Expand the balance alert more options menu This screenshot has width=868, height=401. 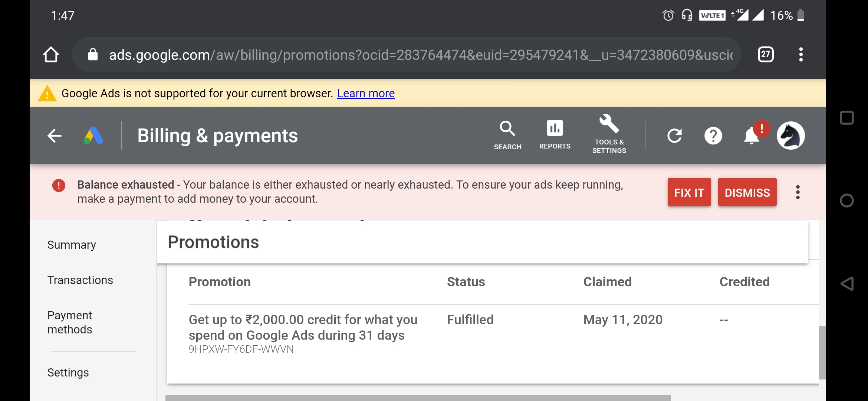pyautogui.click(x=798, y=192)
